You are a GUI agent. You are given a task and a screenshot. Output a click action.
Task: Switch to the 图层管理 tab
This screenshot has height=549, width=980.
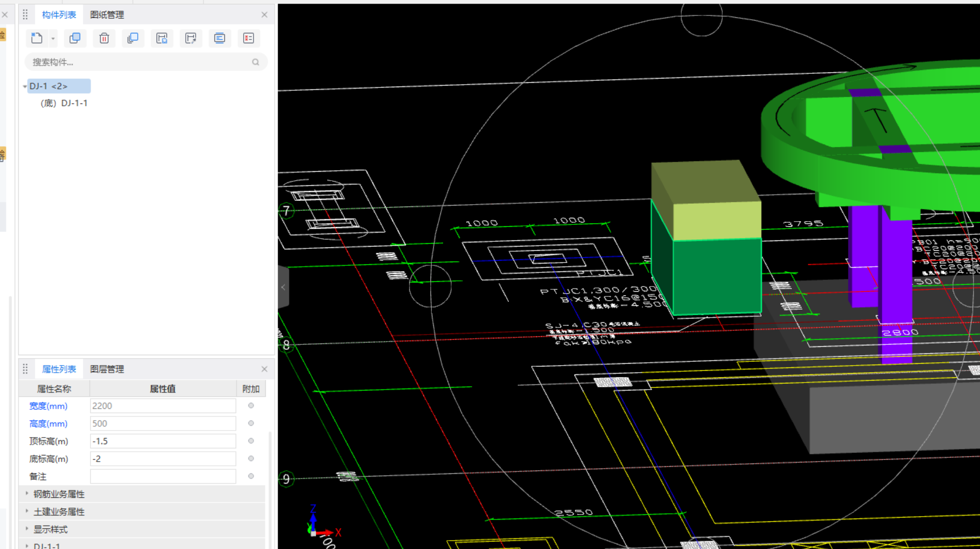pyautogui.click(x=107, y=369)
